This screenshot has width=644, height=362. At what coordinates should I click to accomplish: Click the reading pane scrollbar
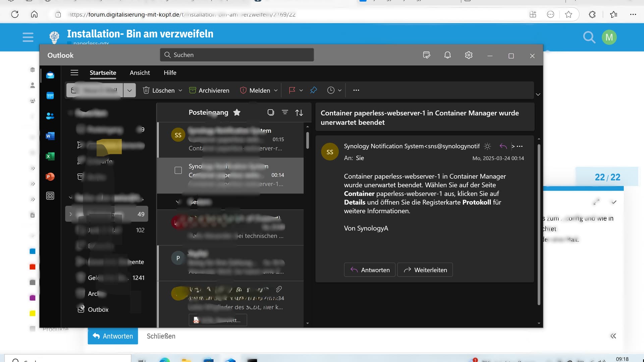539,225
